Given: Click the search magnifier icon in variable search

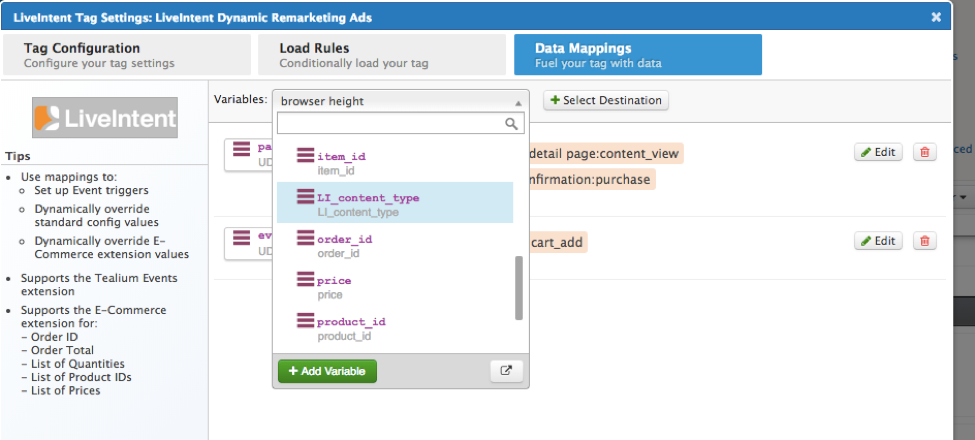Looking at the screenshot, I should pyautogui.click(x=511, y=124).
